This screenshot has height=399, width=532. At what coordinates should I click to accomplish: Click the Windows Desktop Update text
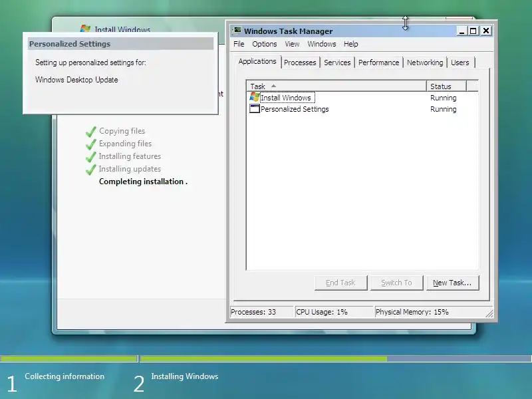click(x=76, y=80)
